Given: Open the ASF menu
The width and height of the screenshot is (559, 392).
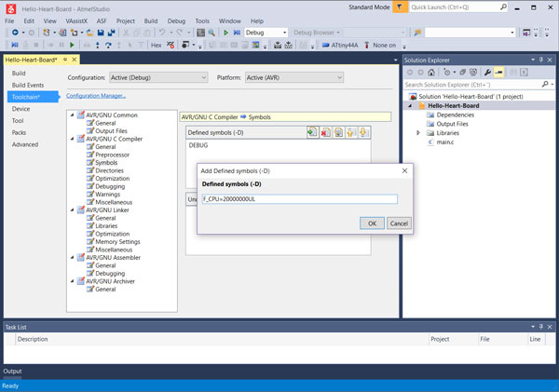Looking at the screenshot, I should (x=102, y=21).
